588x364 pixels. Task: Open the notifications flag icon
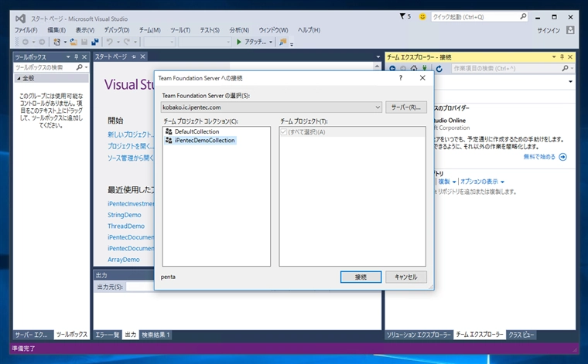(402, 16)
